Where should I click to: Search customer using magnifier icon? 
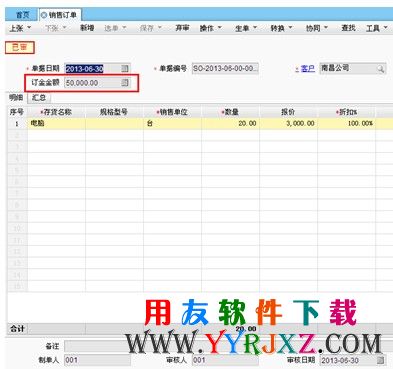coord(380,69)
